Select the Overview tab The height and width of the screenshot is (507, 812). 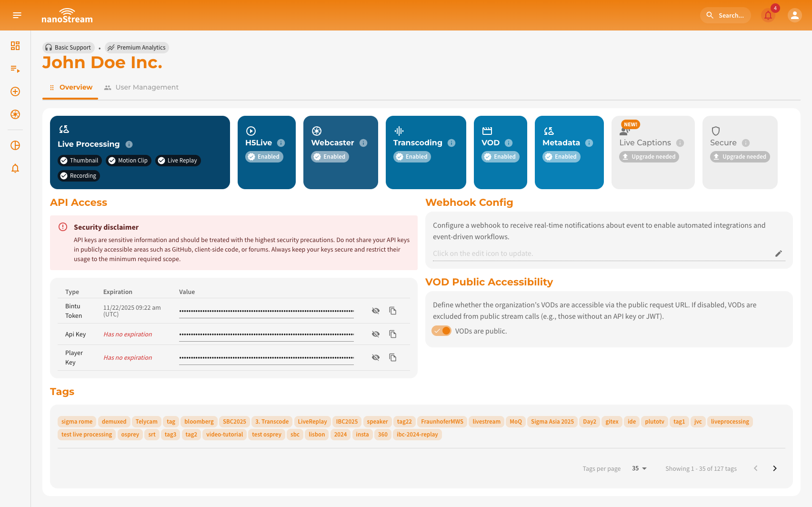pos(76,87)
